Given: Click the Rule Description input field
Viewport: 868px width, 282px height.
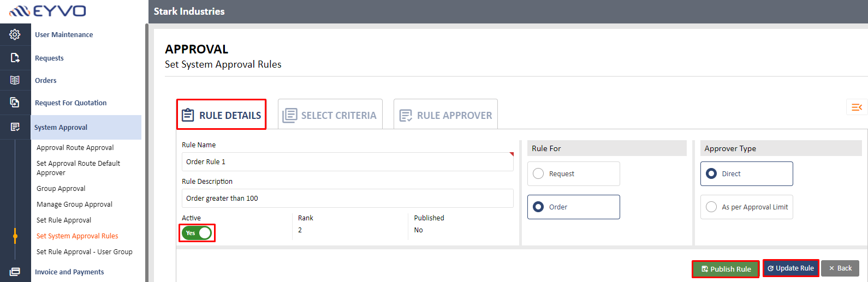Looking at the screenshot, I should click(347, 198).
